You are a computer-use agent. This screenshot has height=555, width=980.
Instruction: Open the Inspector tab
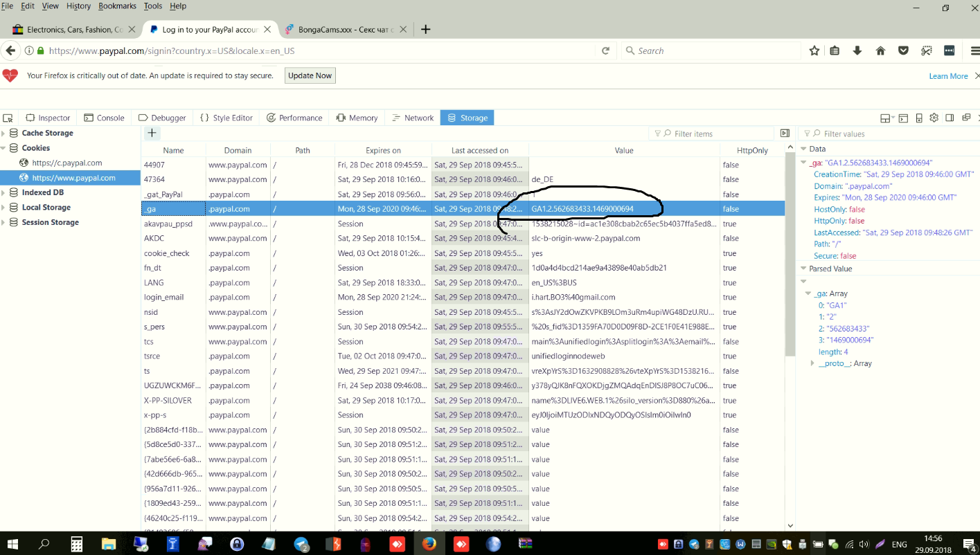click(x=48, y=118)
